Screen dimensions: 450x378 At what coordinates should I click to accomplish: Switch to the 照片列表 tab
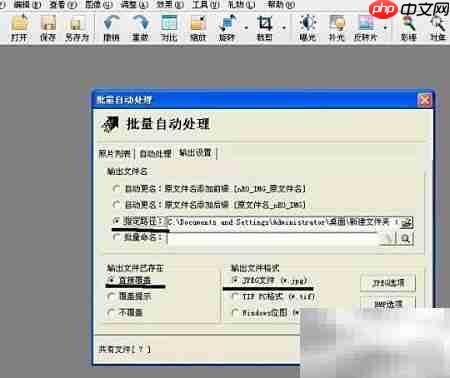point(115,154)
